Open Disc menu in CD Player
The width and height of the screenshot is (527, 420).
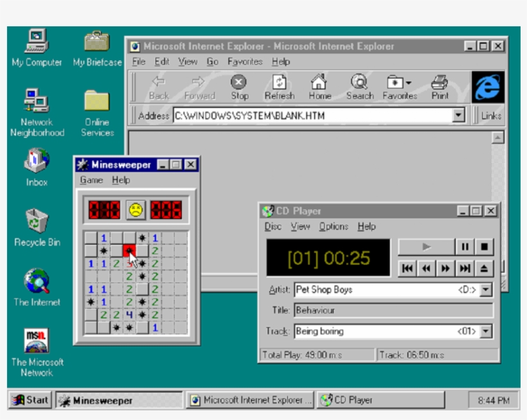coord(272,227)
